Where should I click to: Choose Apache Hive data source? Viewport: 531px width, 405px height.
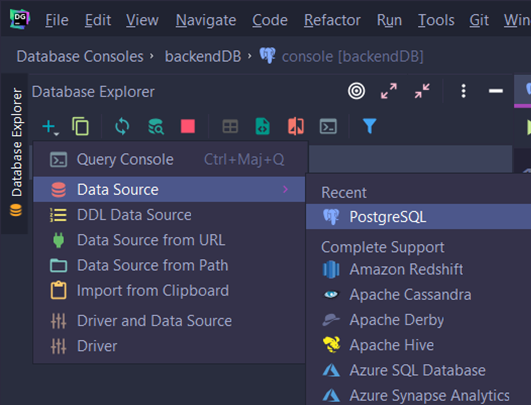pyautogui.click(x=419, y=345)
